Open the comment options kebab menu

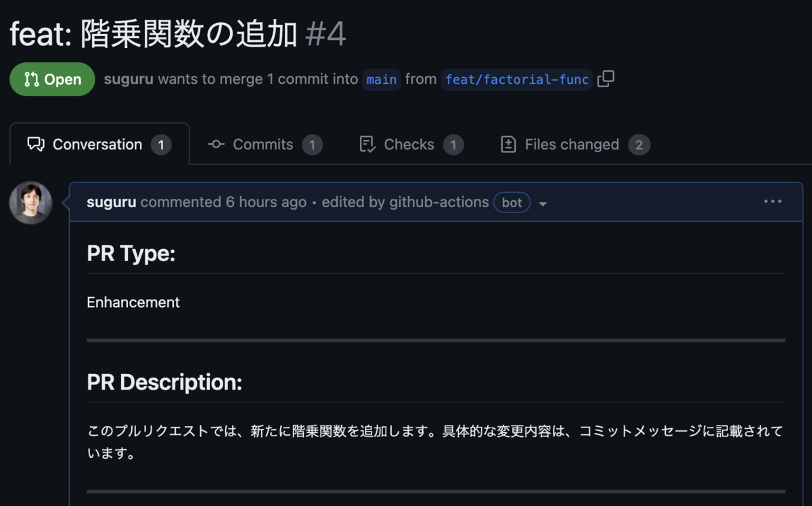pyautogui.click(x=773, y=201)
